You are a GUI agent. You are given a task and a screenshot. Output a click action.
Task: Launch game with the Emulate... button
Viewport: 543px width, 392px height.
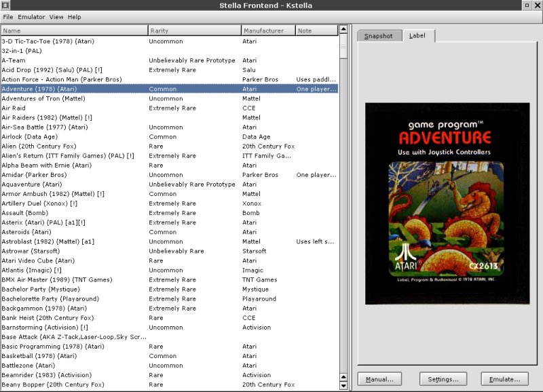tap(504, 379)
